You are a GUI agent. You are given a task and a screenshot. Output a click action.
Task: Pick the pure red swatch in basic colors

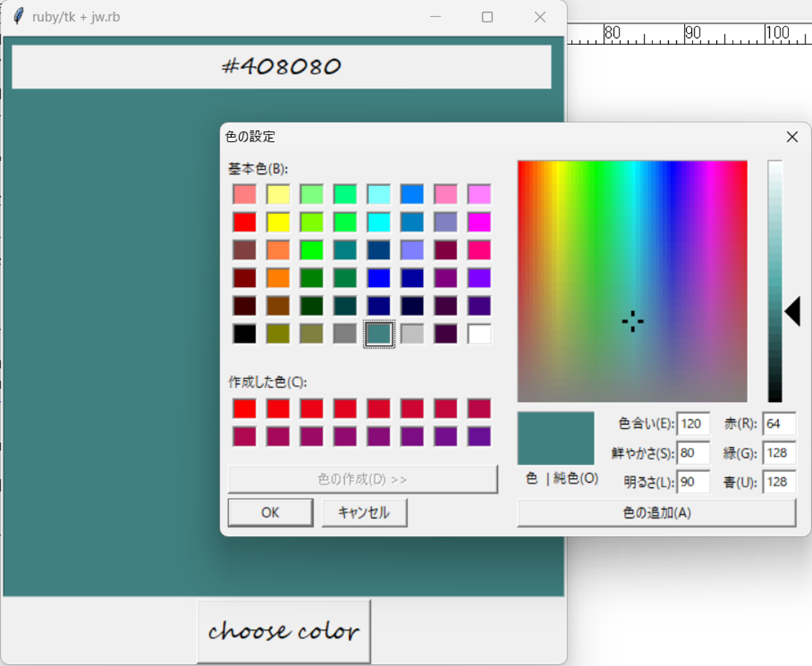coord(245,222)
